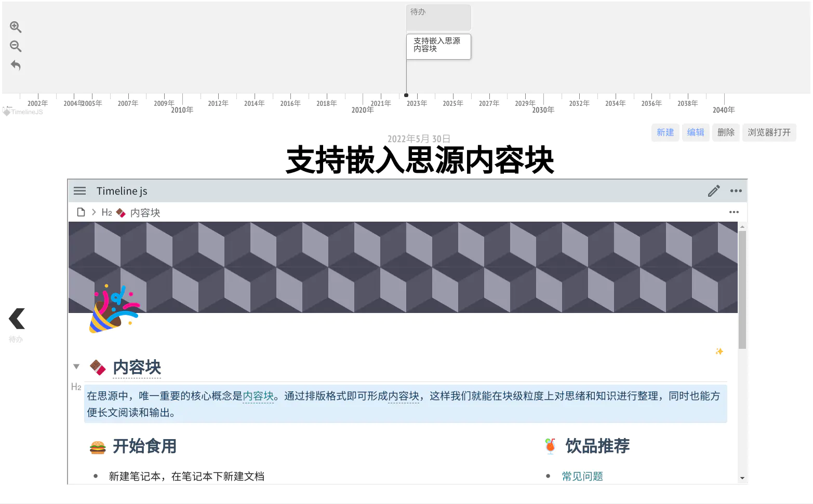This screenshot has width=813, height=504.
Task: Open the 常见问题 link
Action: tap(582, 476)
